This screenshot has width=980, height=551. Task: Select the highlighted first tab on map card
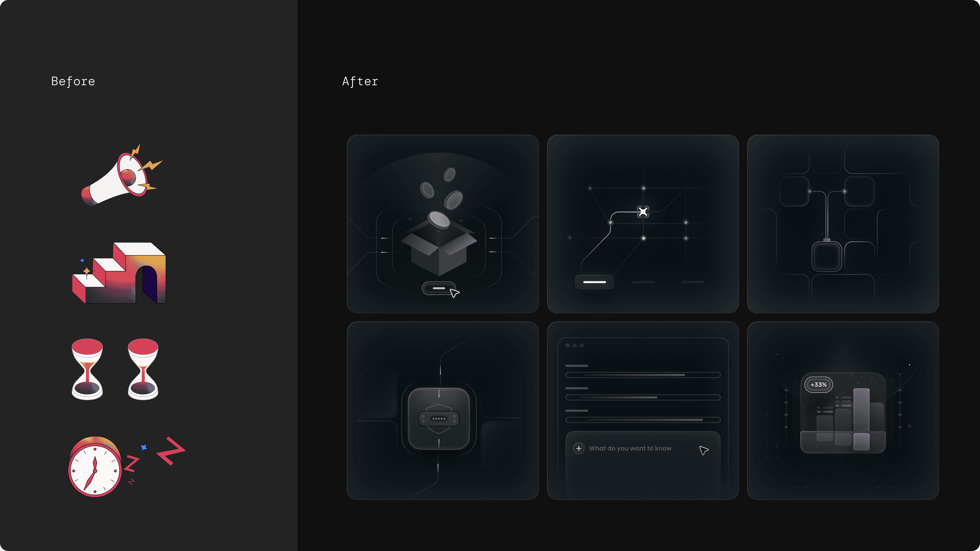594,282
